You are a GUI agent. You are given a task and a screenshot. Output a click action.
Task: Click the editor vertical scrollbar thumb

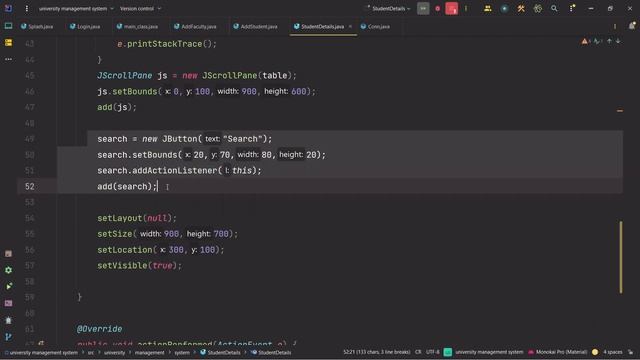tap(621, 257)
